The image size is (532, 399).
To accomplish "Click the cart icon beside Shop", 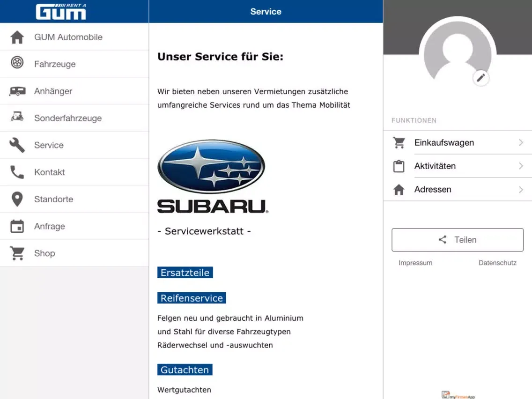I will coord(17,253).
